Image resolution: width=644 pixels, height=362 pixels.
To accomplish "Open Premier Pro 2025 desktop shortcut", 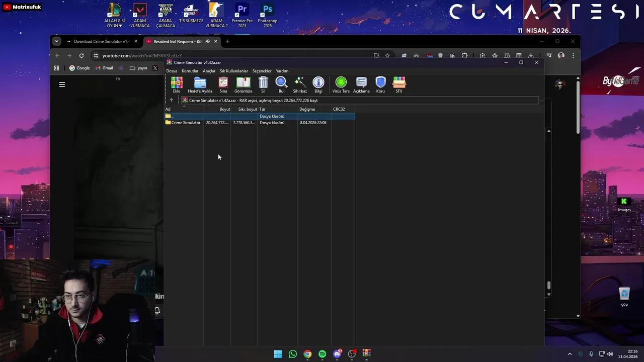I will coord(242,16).
